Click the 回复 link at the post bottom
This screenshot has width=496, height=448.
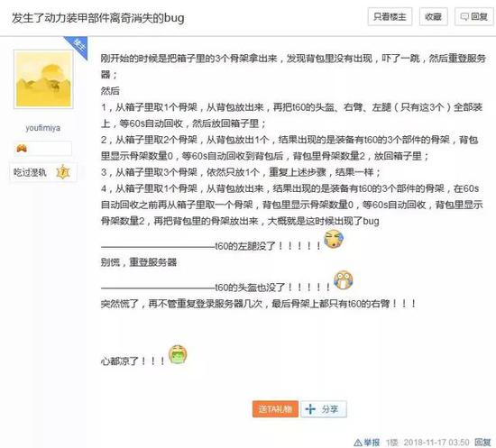click(x=482, y=443)
